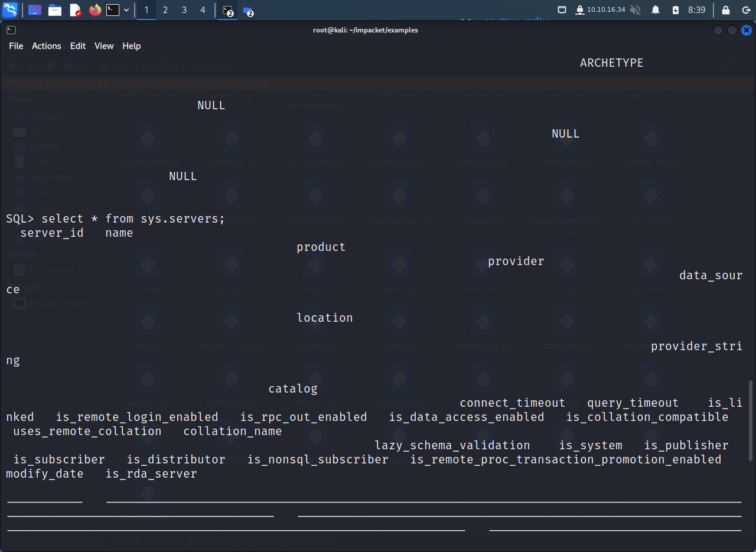This screenshot has height=552, width=756.
Task: Click the is_nonsql_subscriber column text
Action: 318,460
